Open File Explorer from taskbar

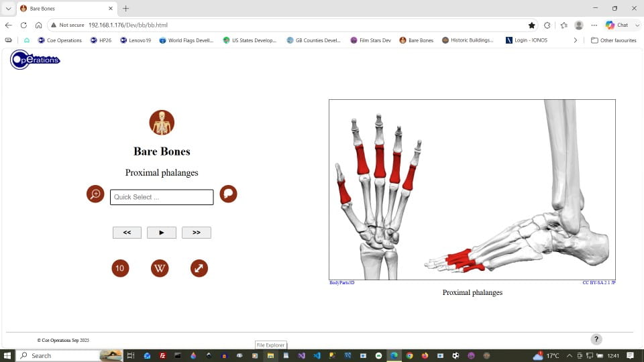(270, 355)
